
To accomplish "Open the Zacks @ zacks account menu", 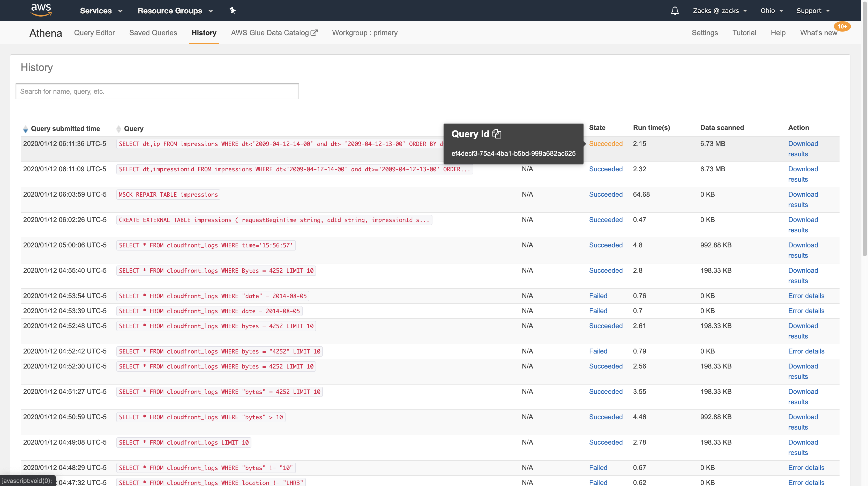I will (x=720, y=11).
